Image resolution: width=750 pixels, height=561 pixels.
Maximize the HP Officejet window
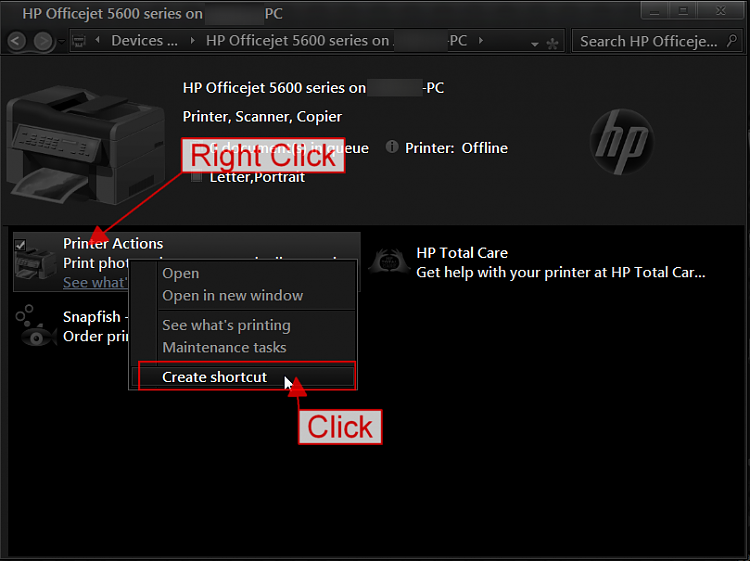coord(683,11)
